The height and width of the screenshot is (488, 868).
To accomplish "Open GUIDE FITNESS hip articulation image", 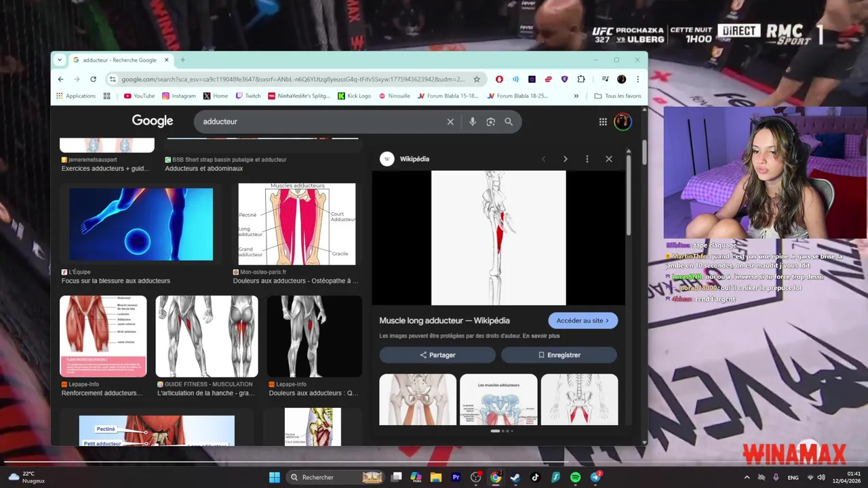I will point(207,336).
